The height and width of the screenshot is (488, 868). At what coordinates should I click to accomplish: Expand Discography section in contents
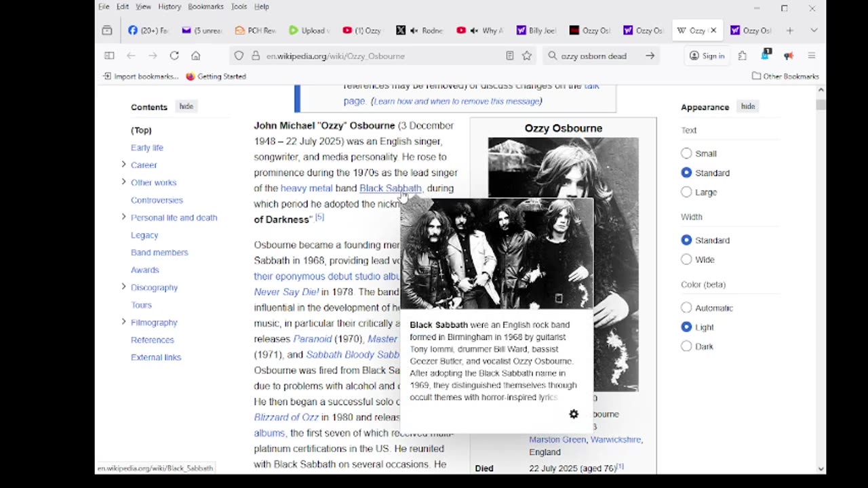pos(123,287)
